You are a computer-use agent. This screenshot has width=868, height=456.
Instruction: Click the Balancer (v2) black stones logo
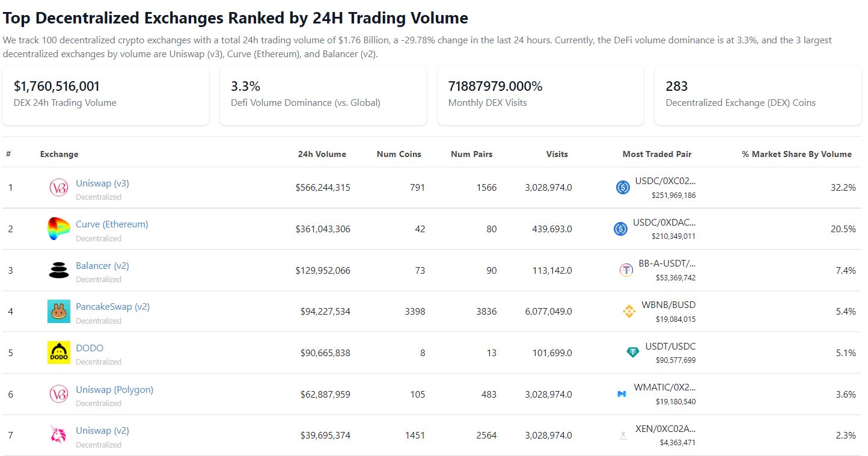tap(59, 270)
